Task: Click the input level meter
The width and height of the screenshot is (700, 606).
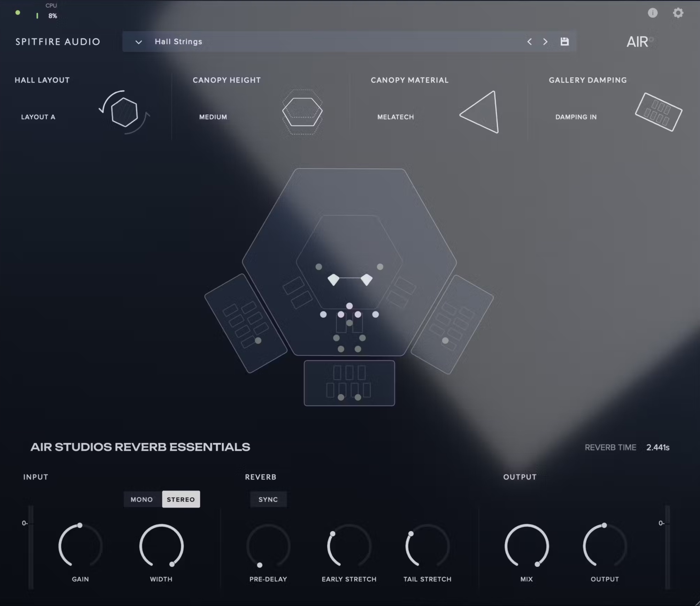Action: pos(31,547)
